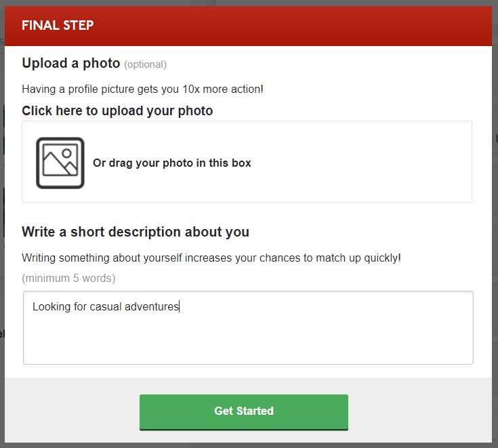Click 'Write a short description about you' heading
Screen dimensions: 498x448
(136, 232)
